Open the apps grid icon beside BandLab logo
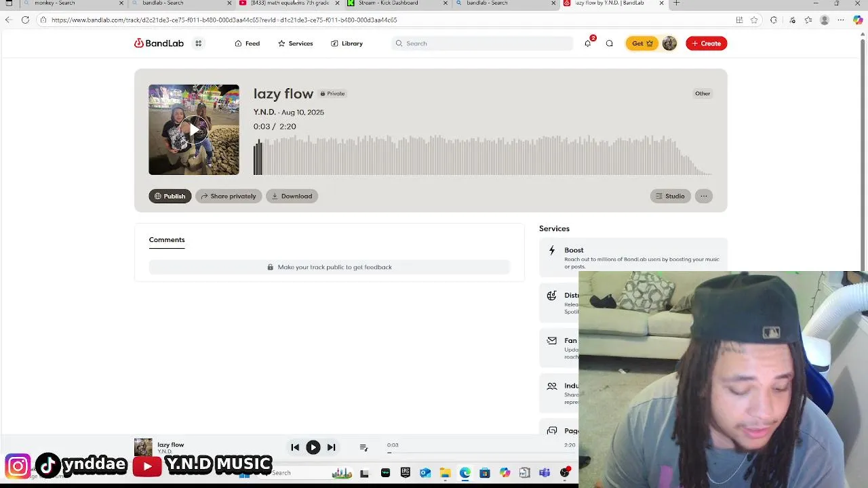Image resolution: width=868 pixels, height=488 pixels. click(199, 43)
